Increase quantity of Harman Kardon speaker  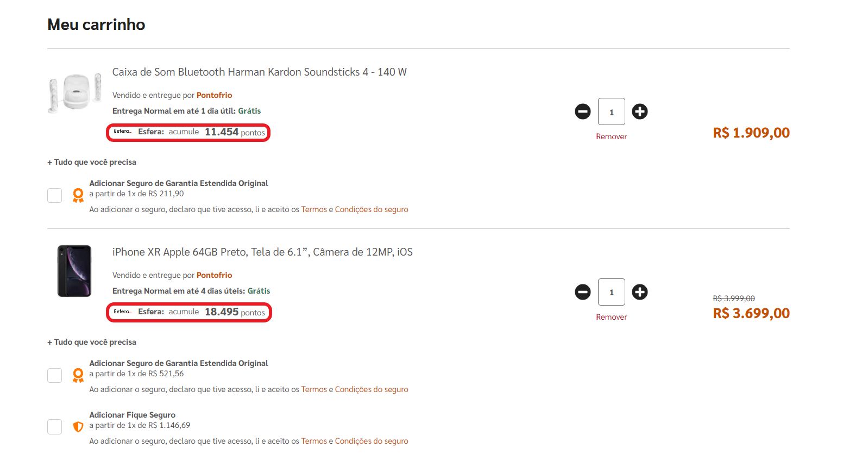tap(640, 111)
